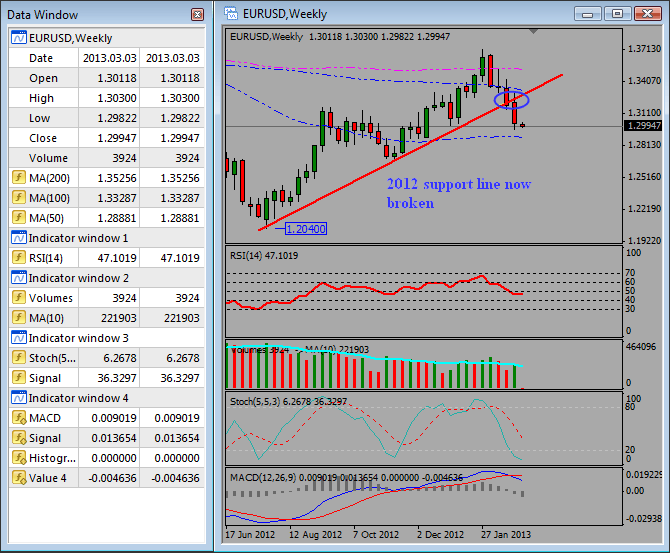Click the Indicator window 3 icon
Screen dimensions: 670x553
[19, 338]
